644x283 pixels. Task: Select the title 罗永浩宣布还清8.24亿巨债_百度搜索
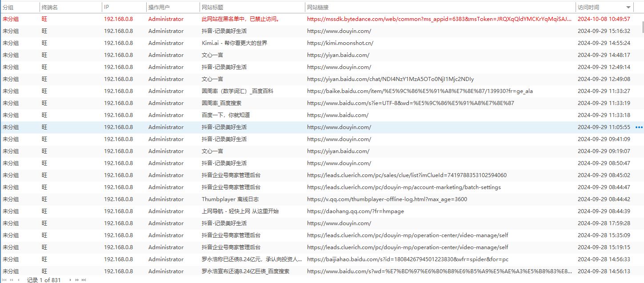click(x=245, y=271)
